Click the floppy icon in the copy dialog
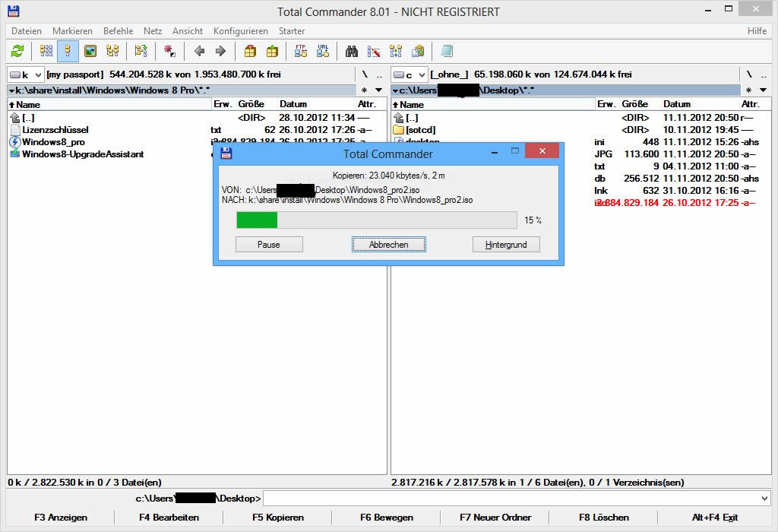778x532 pixels. [x=226, y=153]
